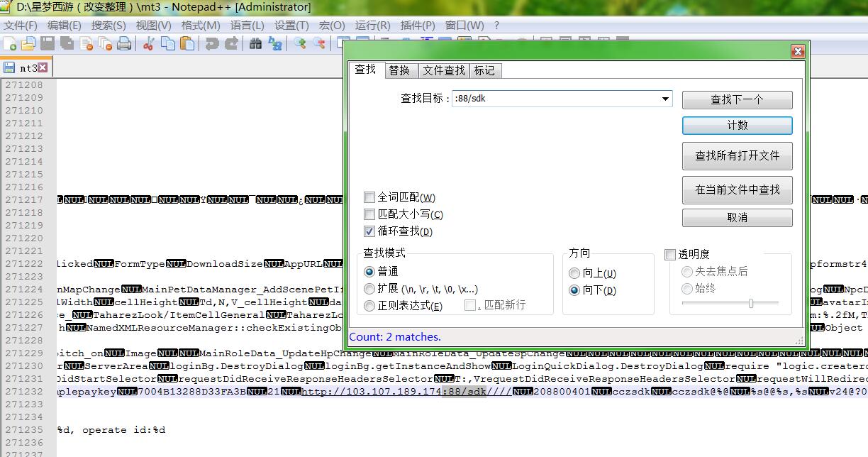Click the Cut scissors icon
Viewport: 868px width, 457px height.
click(149, 44)
